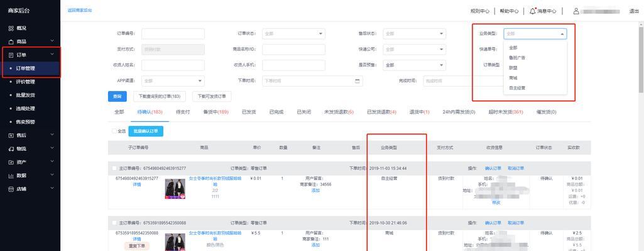Select 鲁班广告 option
644x251 pixels.
[x=535, y=58]
